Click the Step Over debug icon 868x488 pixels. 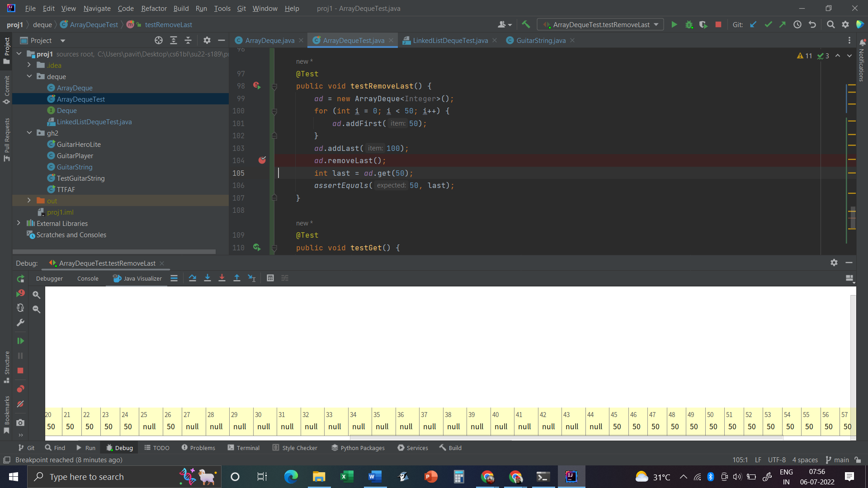193,278
